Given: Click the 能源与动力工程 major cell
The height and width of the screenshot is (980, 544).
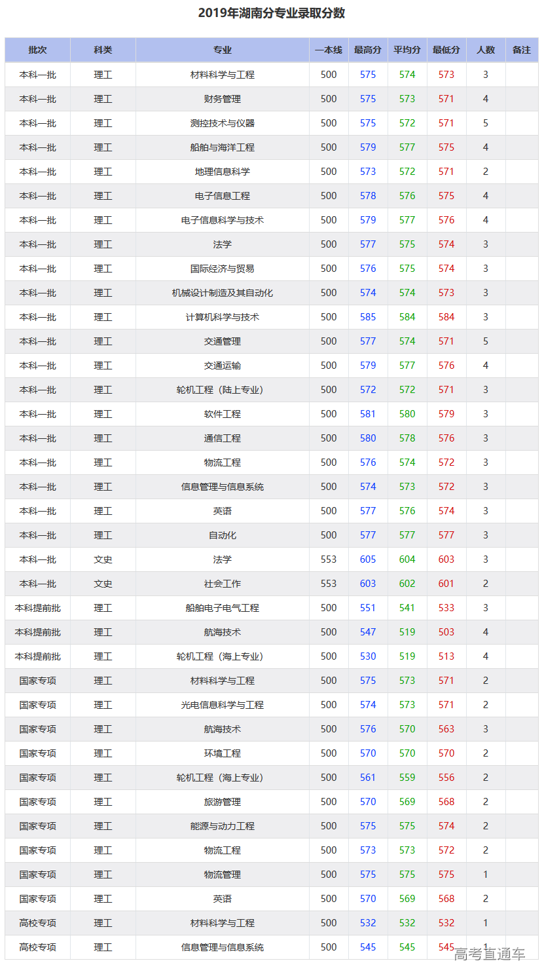Looking at the screenshot, I should [x=222, y=826].
